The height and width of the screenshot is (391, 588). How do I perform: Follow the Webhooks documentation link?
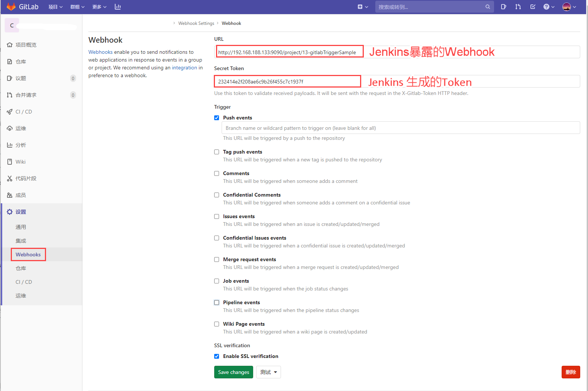[100, 52]
